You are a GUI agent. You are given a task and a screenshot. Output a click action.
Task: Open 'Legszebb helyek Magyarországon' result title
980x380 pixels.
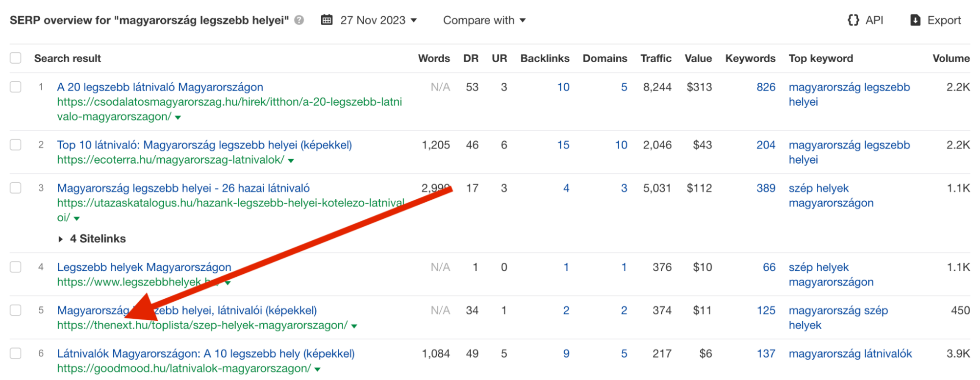coord(144,267)
